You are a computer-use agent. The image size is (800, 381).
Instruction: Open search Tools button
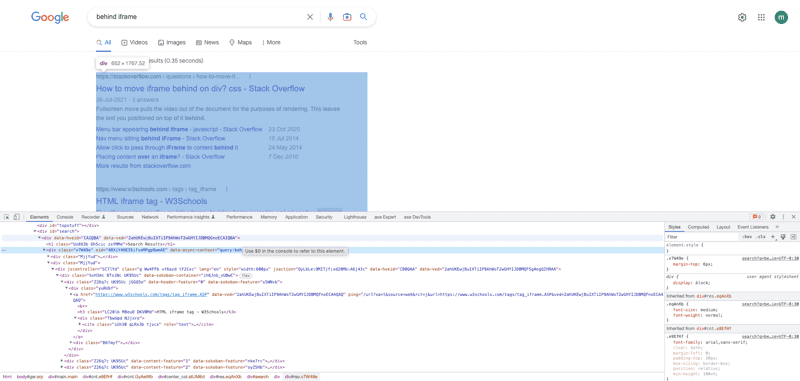point(360,42)
